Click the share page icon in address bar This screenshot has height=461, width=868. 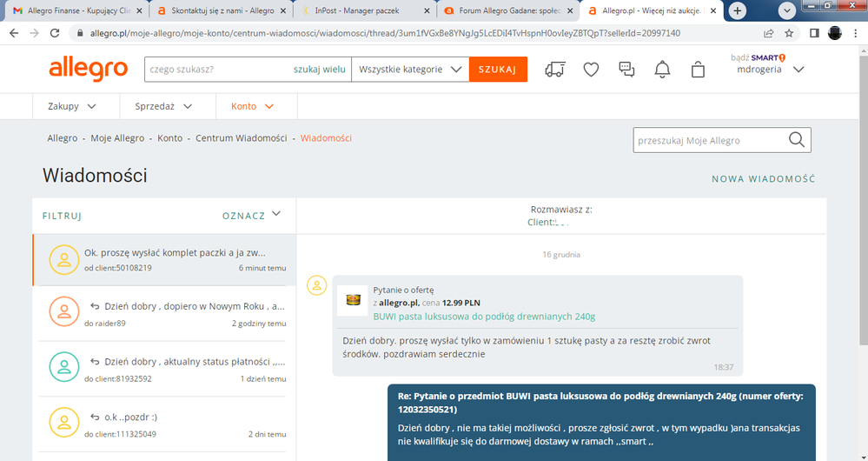click(x=768, y=33)
